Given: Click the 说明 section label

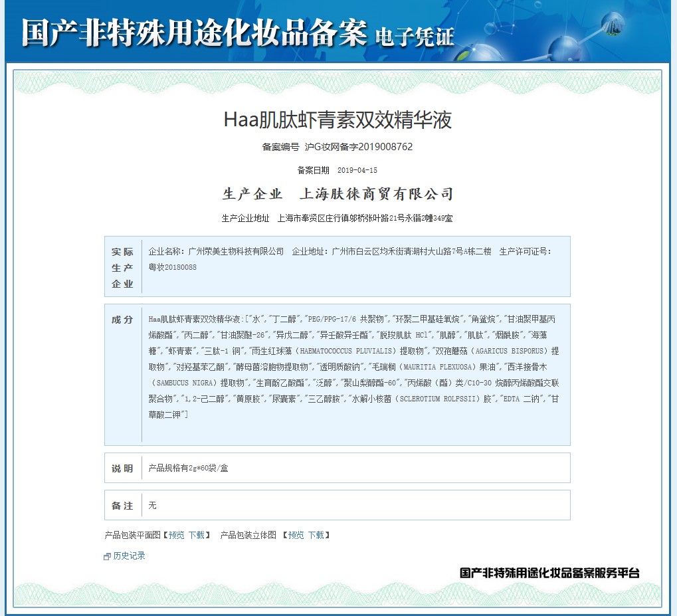Looking at the screenshot, I should 122,468.
